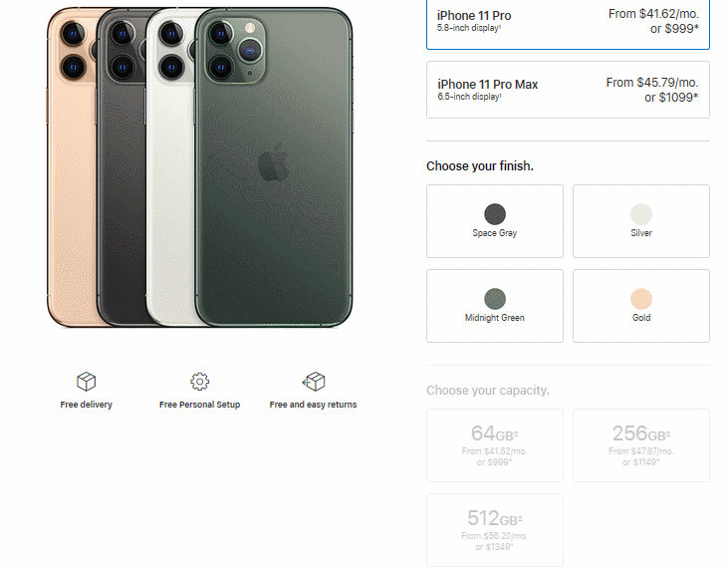Screen dimensions: 728x568
Task: Click the Silver color swatch circle
Action: tap(641, 213)
